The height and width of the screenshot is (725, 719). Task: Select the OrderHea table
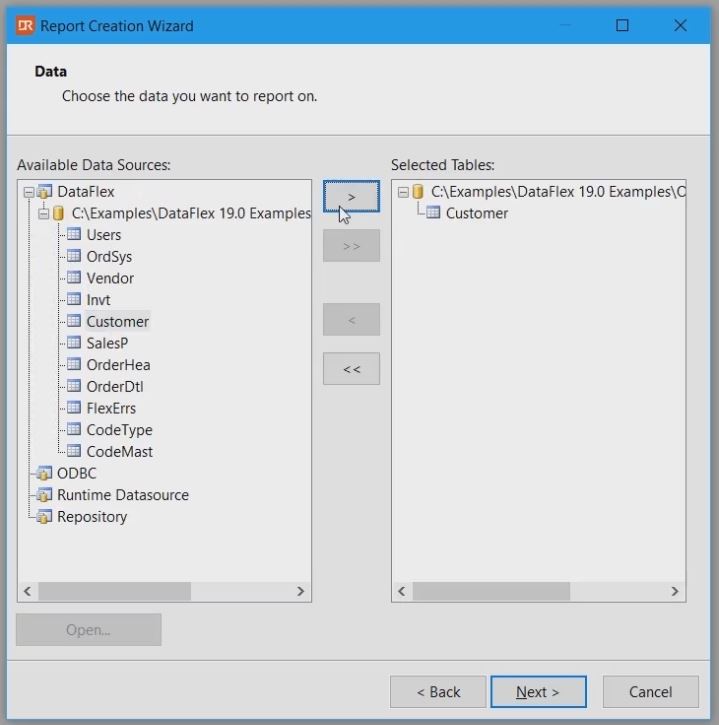[118, 365]
